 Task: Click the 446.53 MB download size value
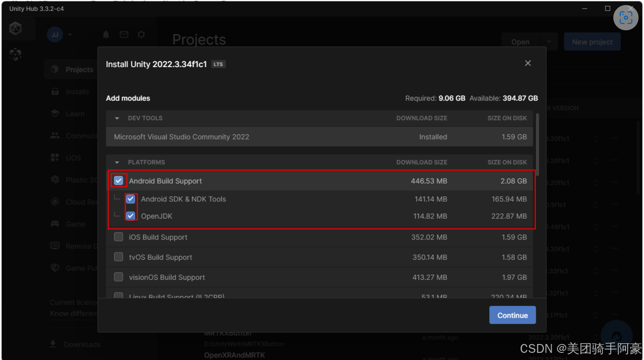click(429, 181)
